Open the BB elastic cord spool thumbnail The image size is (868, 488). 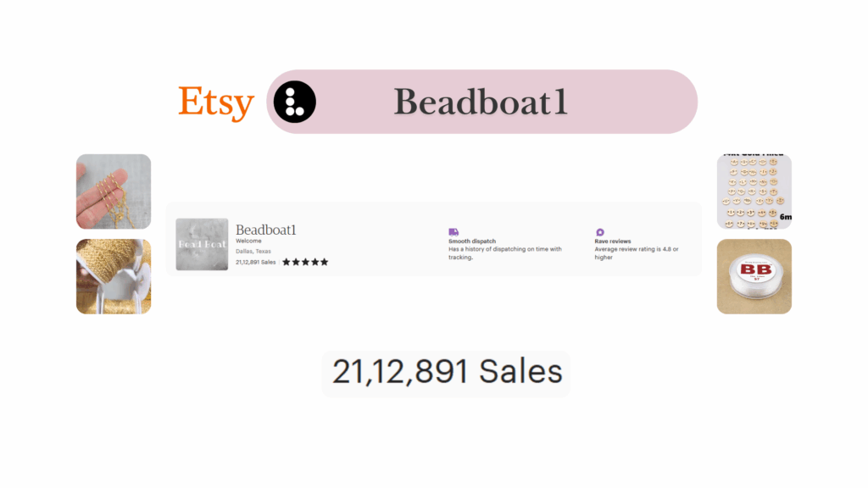click(754, 276)
